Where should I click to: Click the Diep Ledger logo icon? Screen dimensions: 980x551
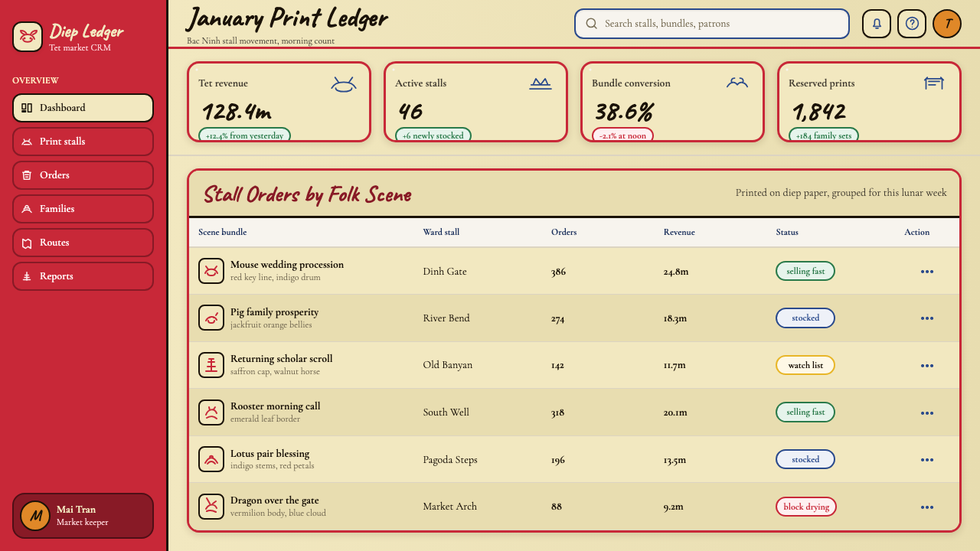click(28, 37)
